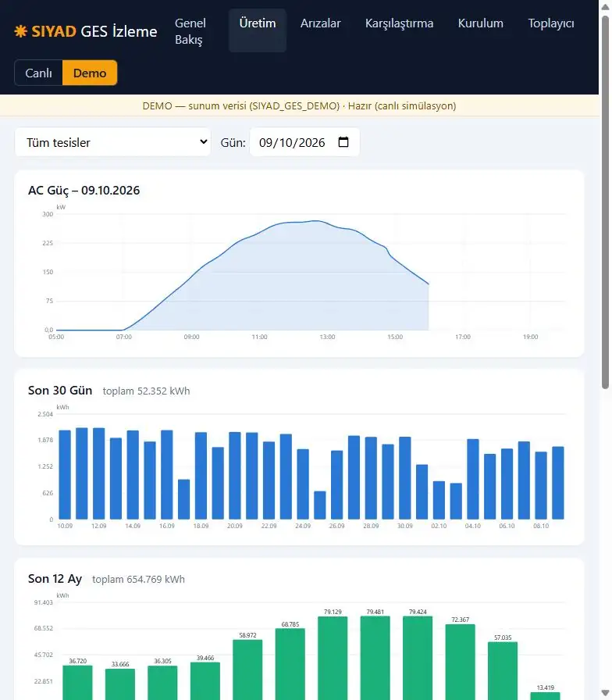Image resolution: width=612 pixels, height=700 pixels.
Task: Click the green monthly bar labeled 57.035
Action: click(503, 671)
